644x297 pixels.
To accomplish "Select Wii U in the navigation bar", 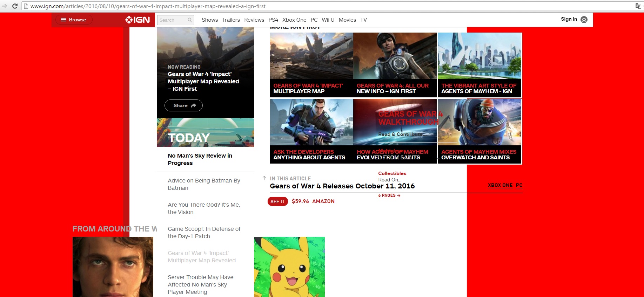I will pos(328,20).
